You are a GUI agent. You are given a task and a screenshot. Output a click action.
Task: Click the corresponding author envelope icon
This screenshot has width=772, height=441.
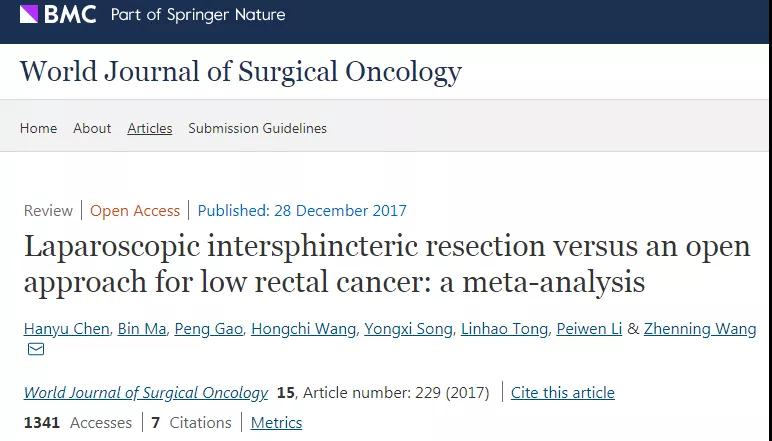click(x=36, y=349)
